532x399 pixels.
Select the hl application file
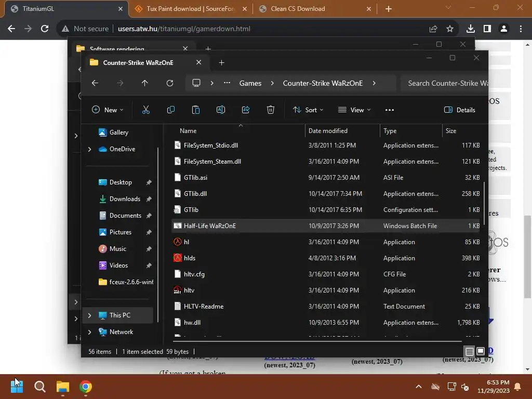(326, 242)
